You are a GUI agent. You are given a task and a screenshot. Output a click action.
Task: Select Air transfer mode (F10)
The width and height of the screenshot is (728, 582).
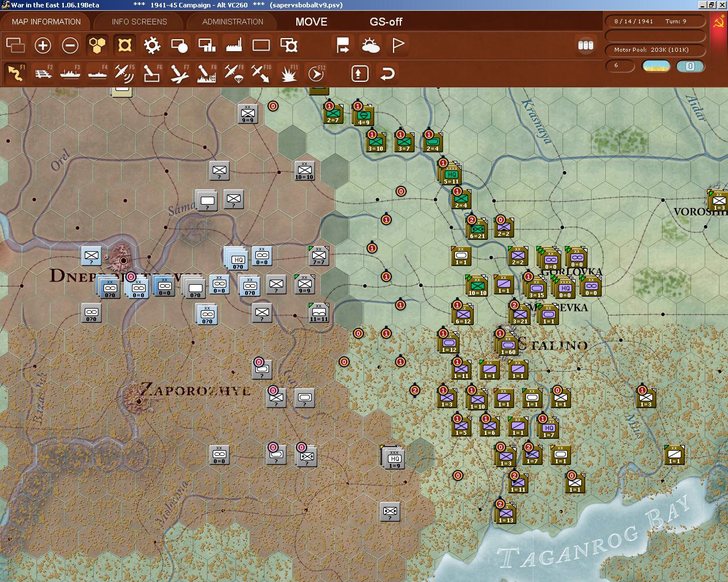pyautogui.click(x=261, y=73)
